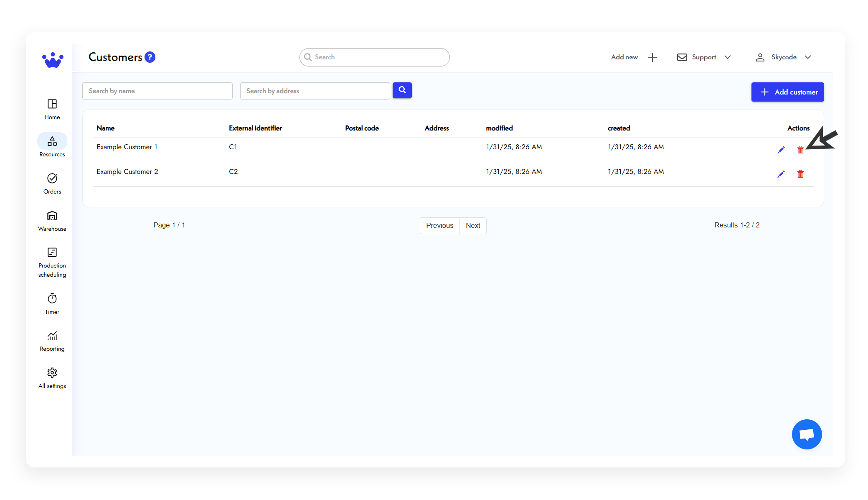The width and height of the screenshot is (868, 500).
Task: Select the Example Customer 2 name
Action: pos(127,171)
